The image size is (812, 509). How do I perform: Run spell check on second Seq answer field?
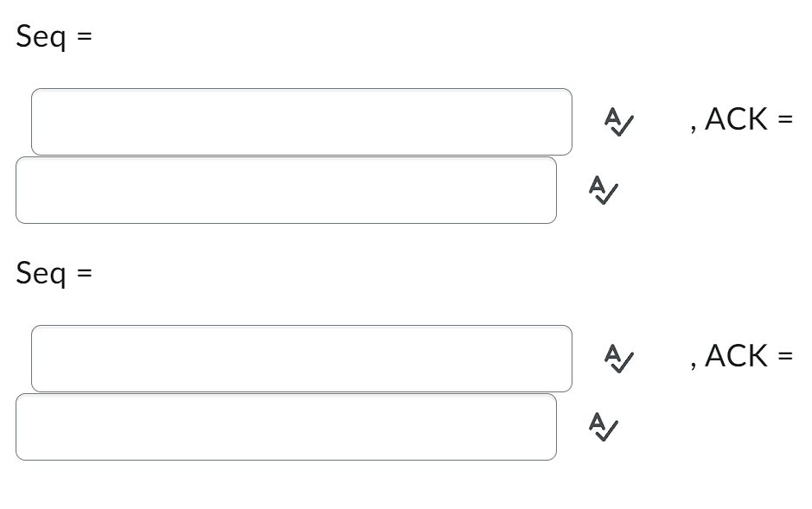617,357
